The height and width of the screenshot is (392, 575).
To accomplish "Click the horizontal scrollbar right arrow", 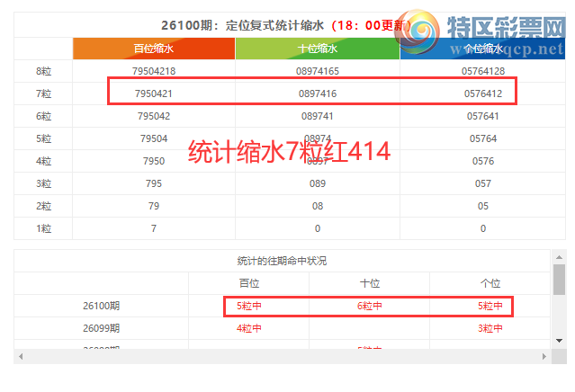I will tap(545, 356).
